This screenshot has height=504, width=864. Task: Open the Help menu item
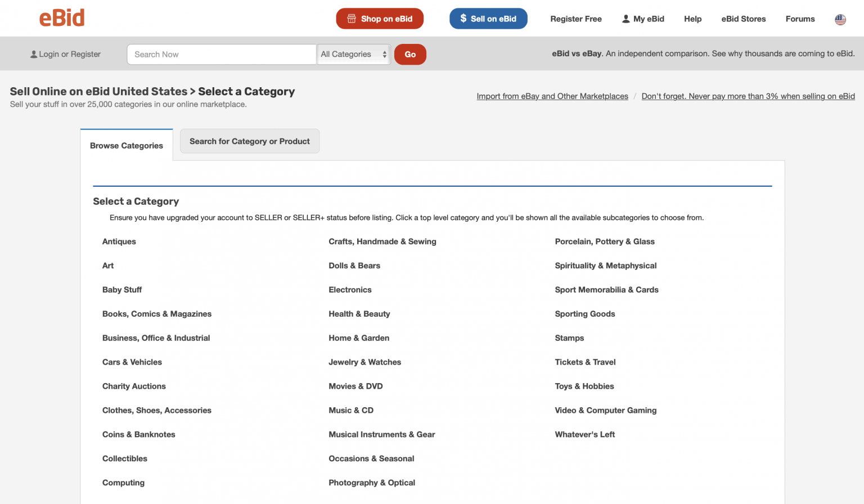pos(693,19)
